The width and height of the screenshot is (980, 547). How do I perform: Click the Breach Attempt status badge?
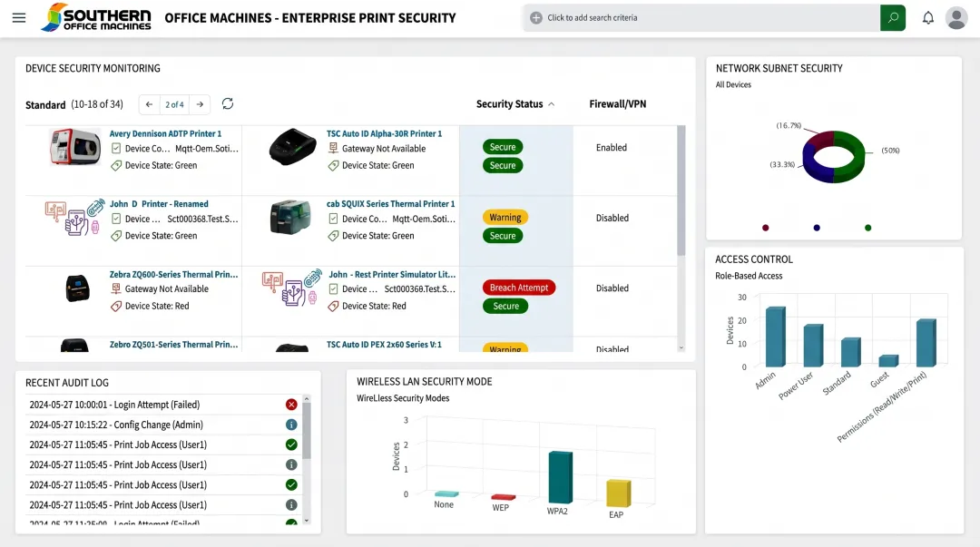coord(519,288)
